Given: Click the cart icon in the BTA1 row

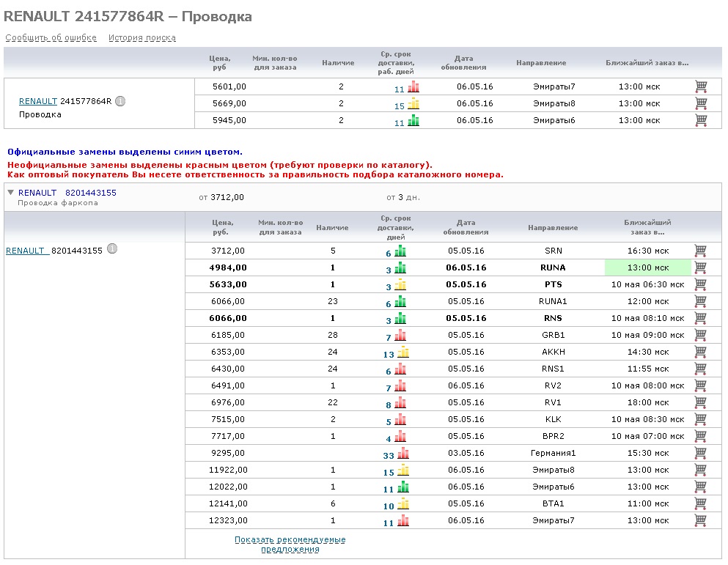Looking at the screenshot, I should (701, 503).
